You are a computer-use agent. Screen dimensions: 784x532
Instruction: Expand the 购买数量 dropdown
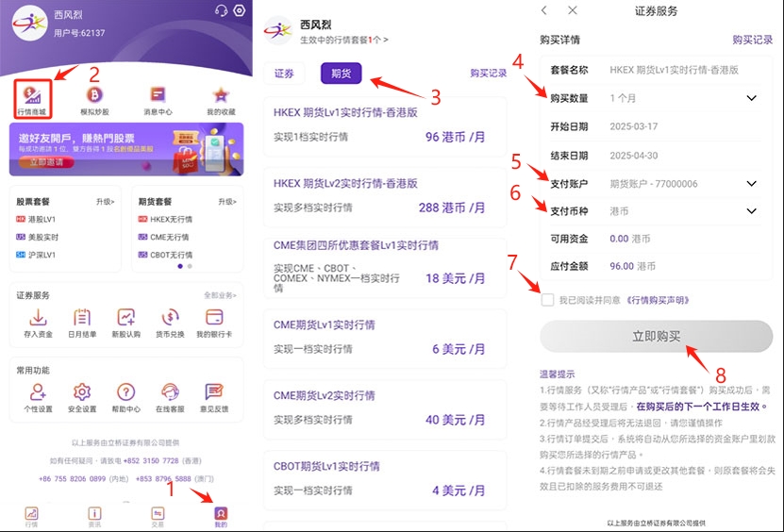click(751, 98)
